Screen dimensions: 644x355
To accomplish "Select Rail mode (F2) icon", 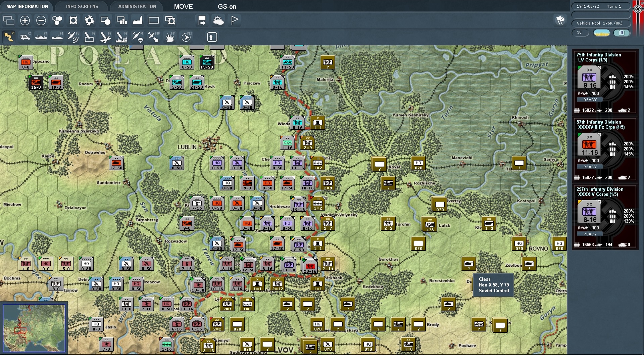I will [x=25, y=37].
